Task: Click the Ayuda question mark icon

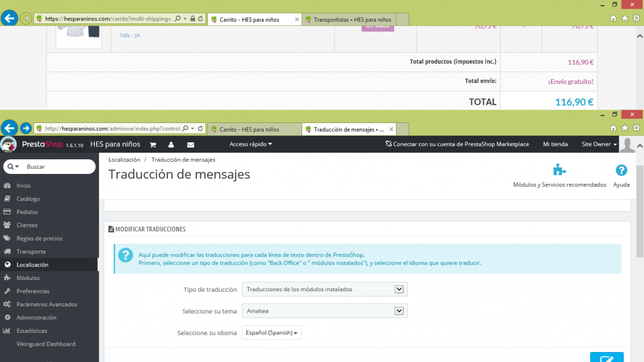Action: 621,170
